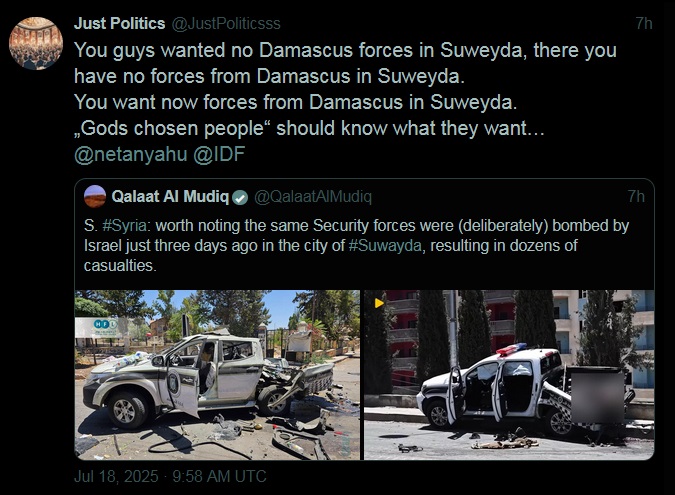Click the @netanyahu mention
Screen dimensions: 675x495
(130, 154)
